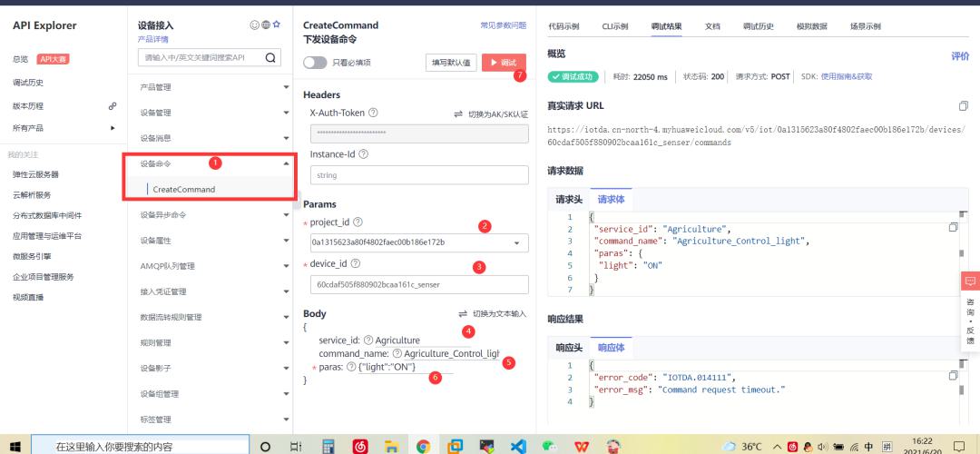Open WeChat from the taskbar

point(549,447)
